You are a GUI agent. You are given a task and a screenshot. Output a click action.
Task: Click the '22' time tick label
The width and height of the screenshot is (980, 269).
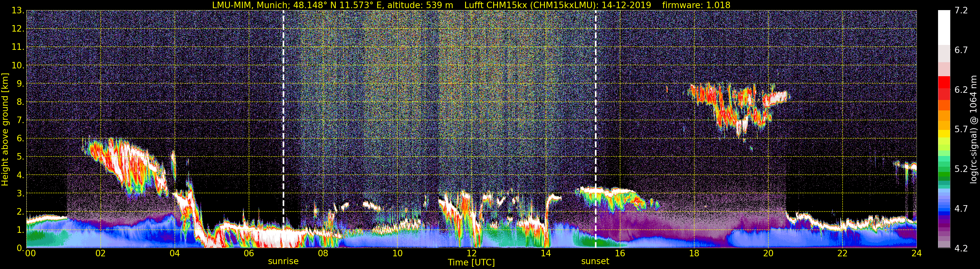842,253
